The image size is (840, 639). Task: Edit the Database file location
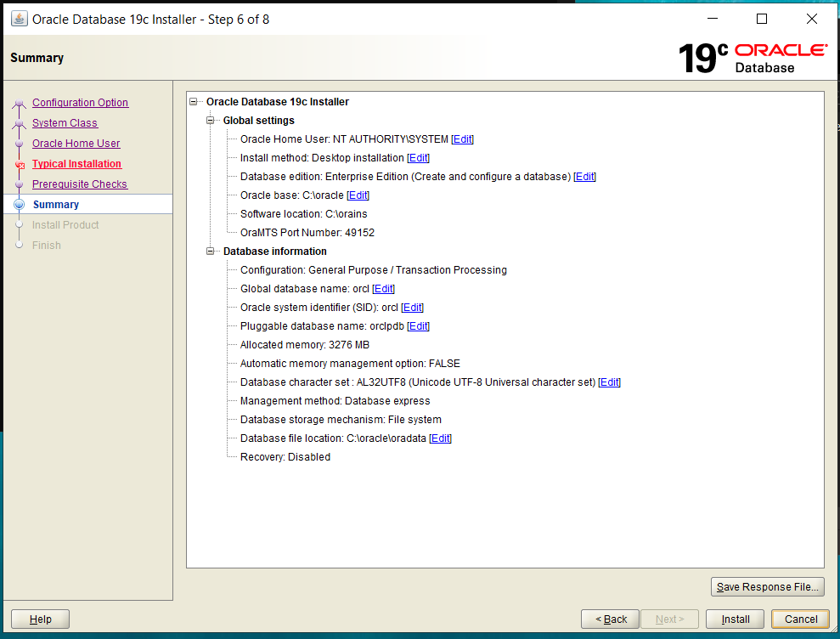pos(440,438)
